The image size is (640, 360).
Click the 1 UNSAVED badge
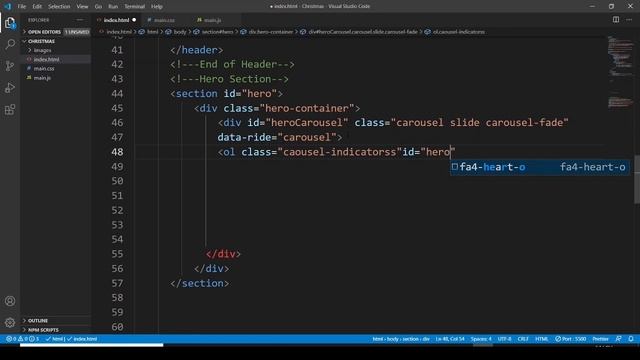click(x=77, y=32)
